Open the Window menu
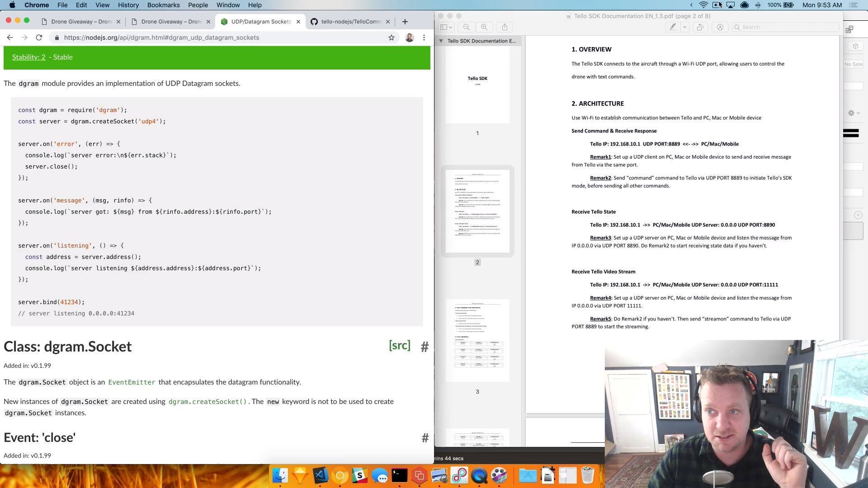The image size is (868, 488). [x=228, y=5]
